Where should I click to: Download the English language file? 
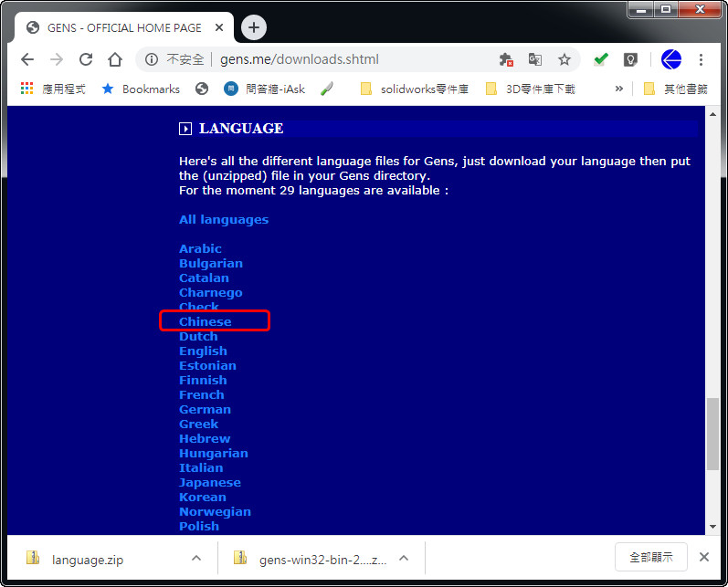point(203,351)
